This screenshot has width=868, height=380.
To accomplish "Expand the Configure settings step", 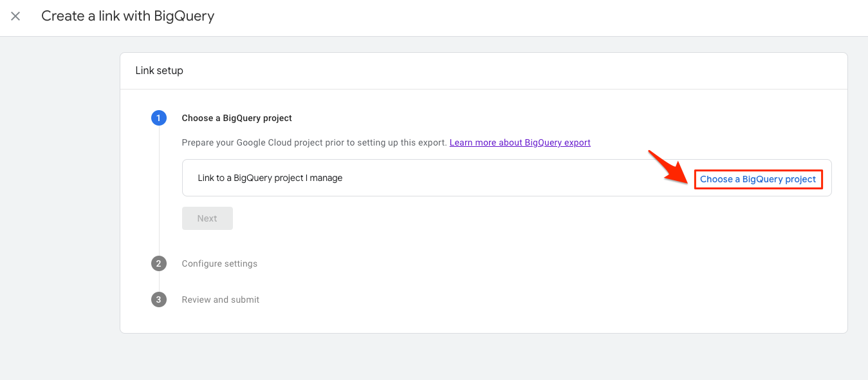I will click(x=219, y=263).
